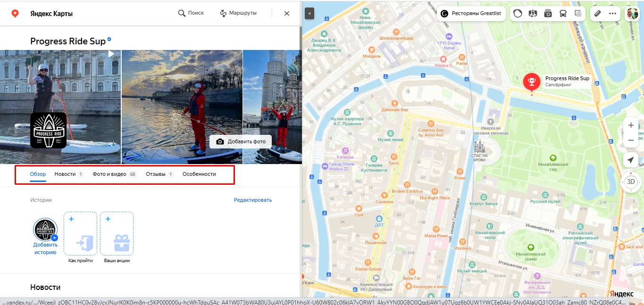Zoom in the map with plus button
This screenshot has height=305, width=644.
pyautogui.click(x=631, y=125)
